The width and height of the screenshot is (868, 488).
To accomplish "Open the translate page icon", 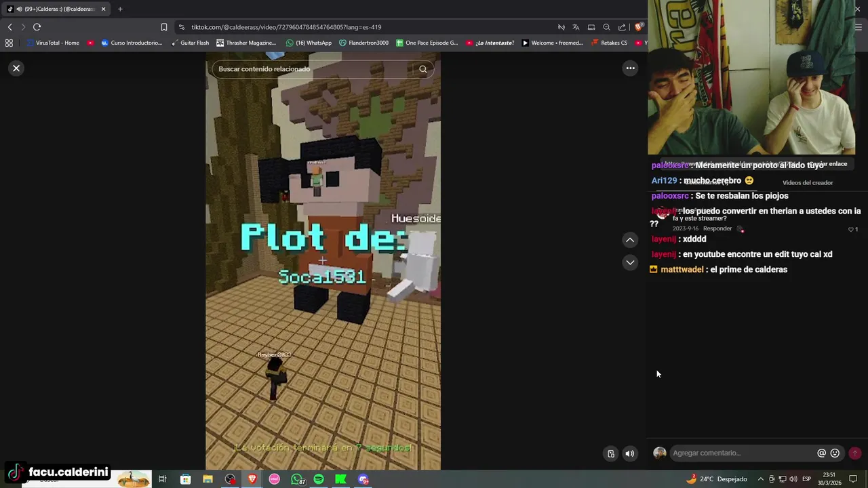I will [576, 27].
